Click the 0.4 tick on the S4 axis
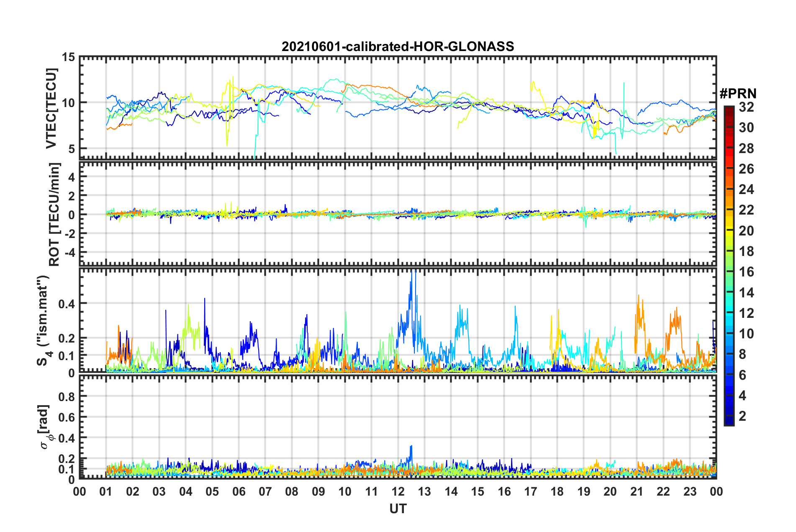 coord(67,304)
